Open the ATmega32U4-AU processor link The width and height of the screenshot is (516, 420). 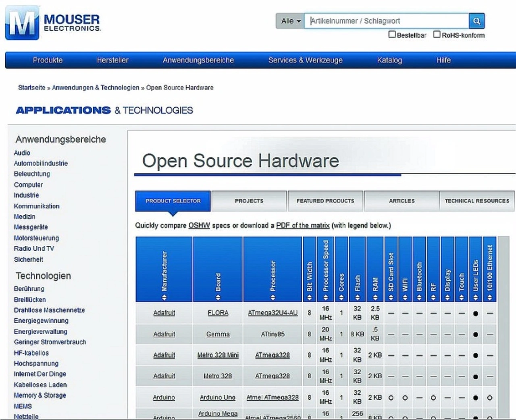[x=273, y=313]
